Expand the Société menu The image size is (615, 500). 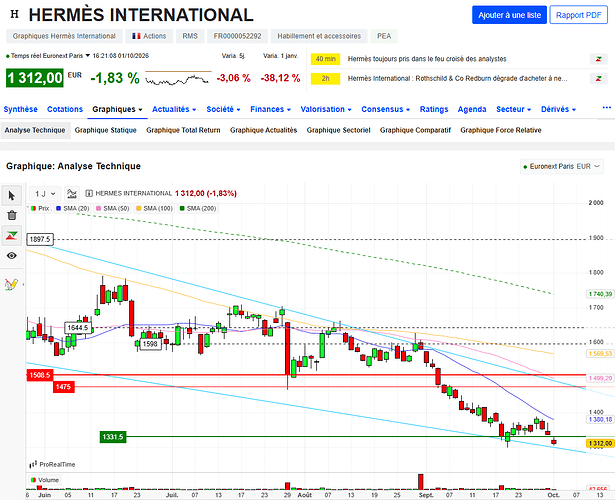tap(223, 109)
